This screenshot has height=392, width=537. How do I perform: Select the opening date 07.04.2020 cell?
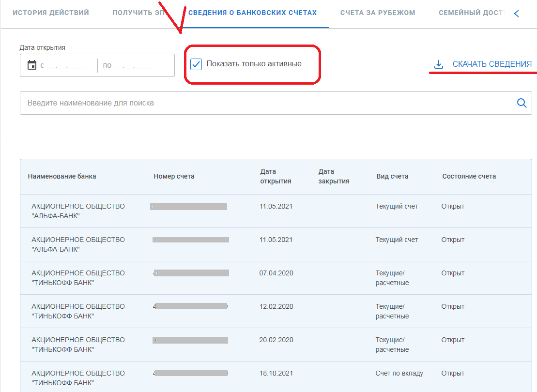pyautogui.click(x=276, y=273)
